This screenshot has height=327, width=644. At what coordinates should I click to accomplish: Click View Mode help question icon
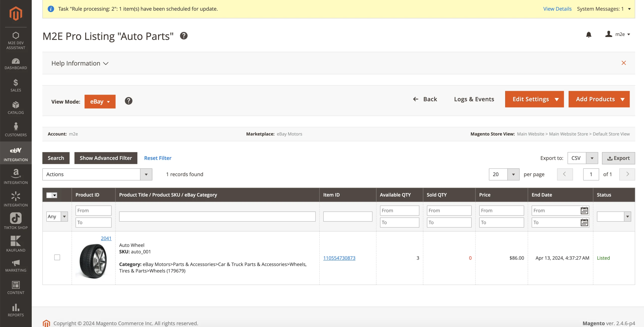click(128, 101)
